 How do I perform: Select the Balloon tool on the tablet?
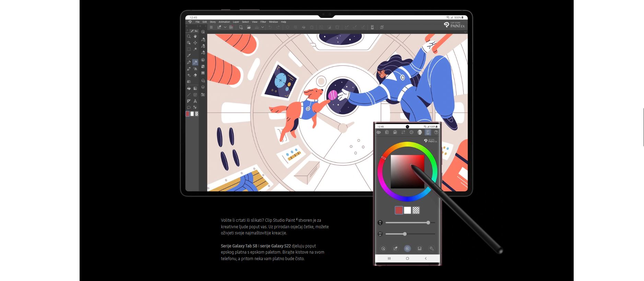(189, 108)
